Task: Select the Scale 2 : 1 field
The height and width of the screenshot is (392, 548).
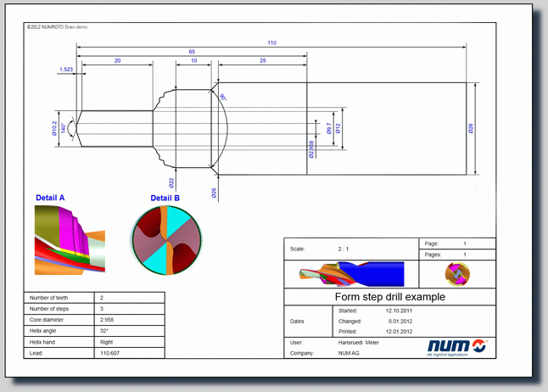Action: [344, 249]
